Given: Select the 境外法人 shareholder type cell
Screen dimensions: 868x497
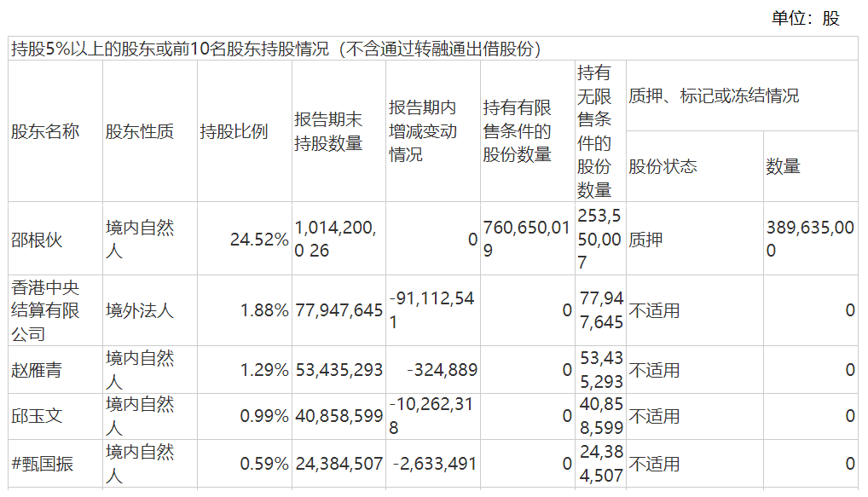Looking at the screenshot, I should [140, 310].
